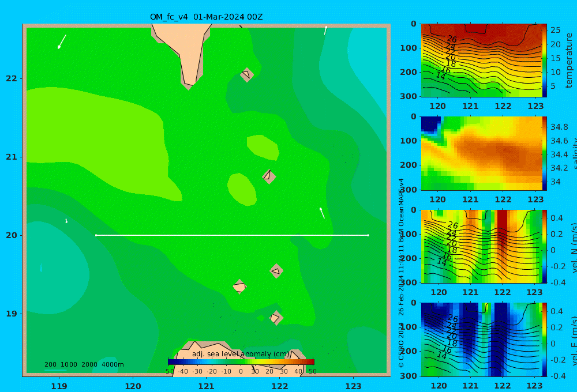Click the '120' longitude label under salinity panel
Image resolution: width=577 pixels, height=392 pixels.
437,199
